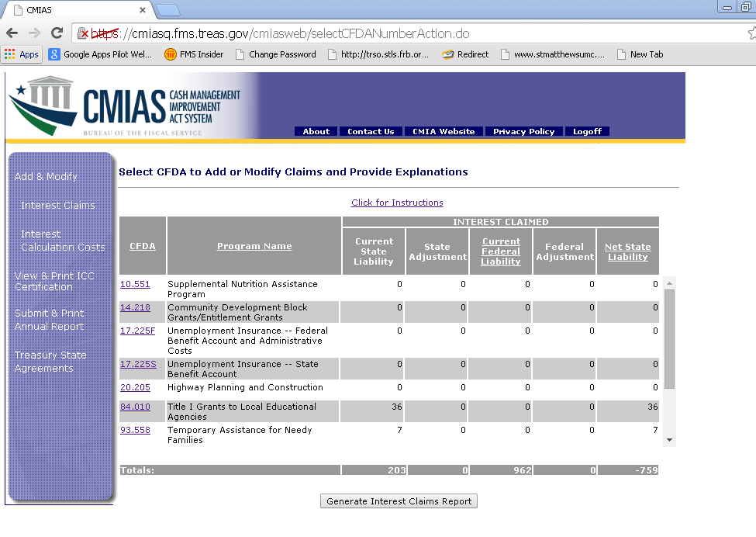This screenshot has height=537, width=756.
Task: Click the browser forward arrow
Action: [34, 33]
